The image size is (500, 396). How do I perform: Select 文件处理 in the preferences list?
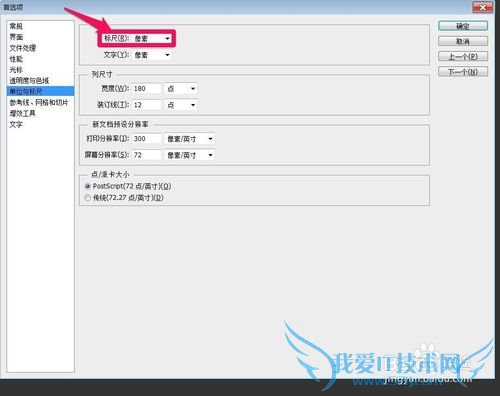pyautogui.click(x=40, y=48)
